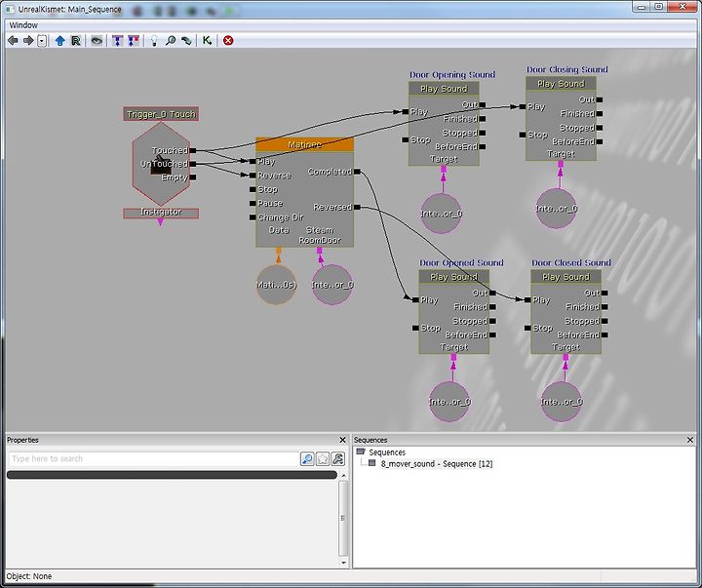
Task: Click the K Kismet toolbar icon
Action: [x=207, y=41]
